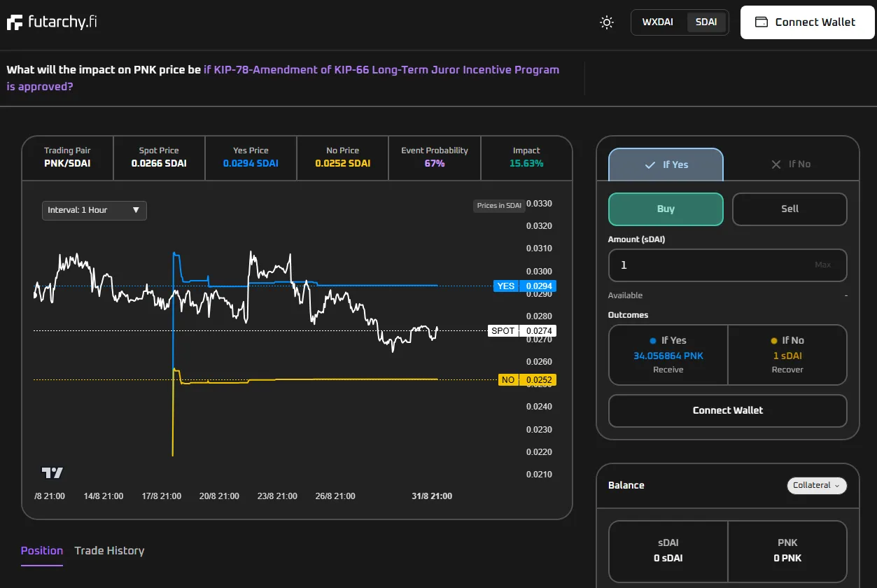Click the Amount (sDAI) input field

pos(707,265)
